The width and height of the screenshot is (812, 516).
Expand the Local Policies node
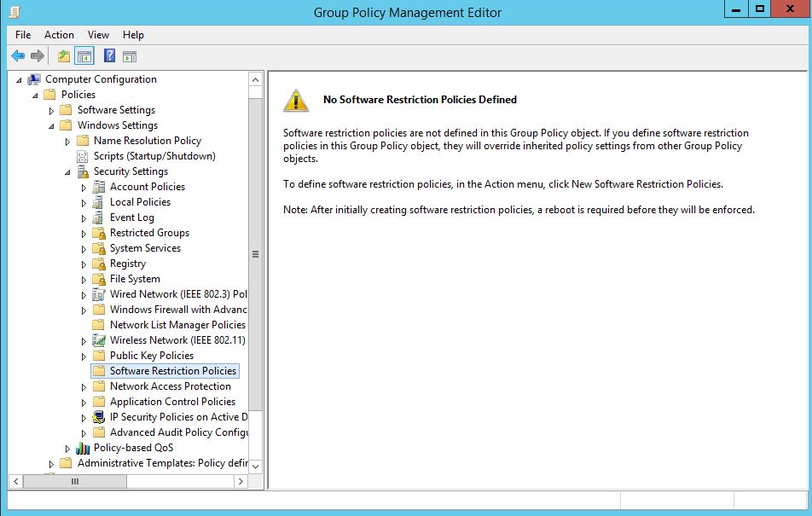[84, 203]
